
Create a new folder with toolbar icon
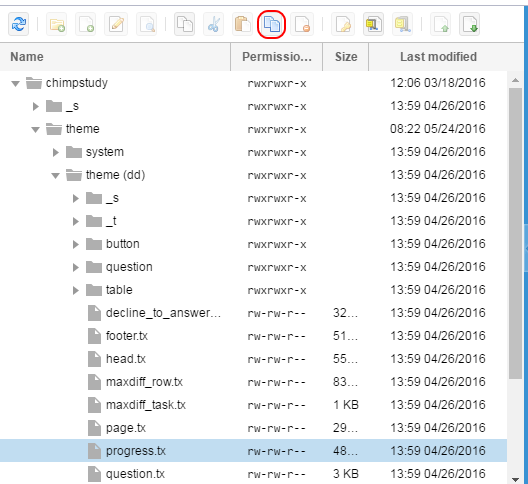tap(57, 24)
